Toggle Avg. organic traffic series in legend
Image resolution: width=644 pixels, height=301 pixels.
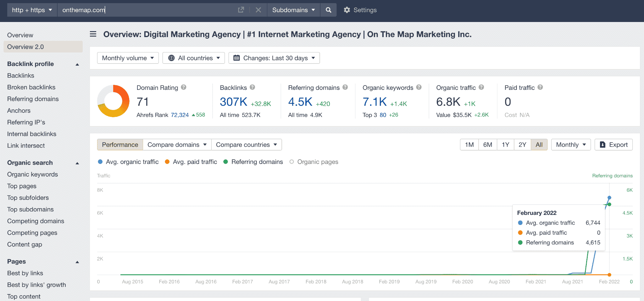tap(128, 162)
